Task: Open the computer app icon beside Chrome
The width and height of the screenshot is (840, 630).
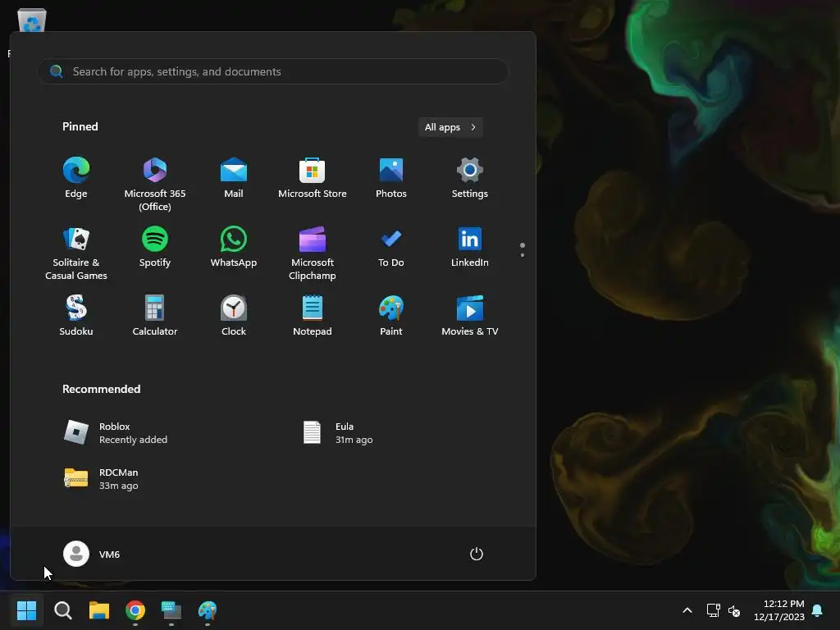Action: 171,610
